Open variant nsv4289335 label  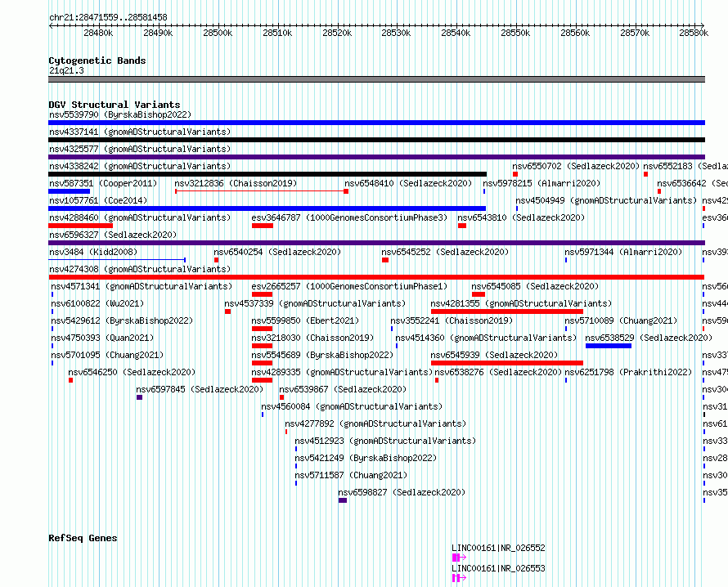[x=343, y=372]
